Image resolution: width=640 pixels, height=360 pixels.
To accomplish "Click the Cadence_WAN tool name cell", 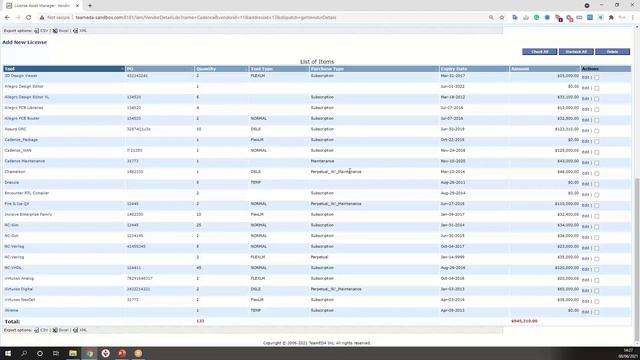I will click(x=18, y=150).
